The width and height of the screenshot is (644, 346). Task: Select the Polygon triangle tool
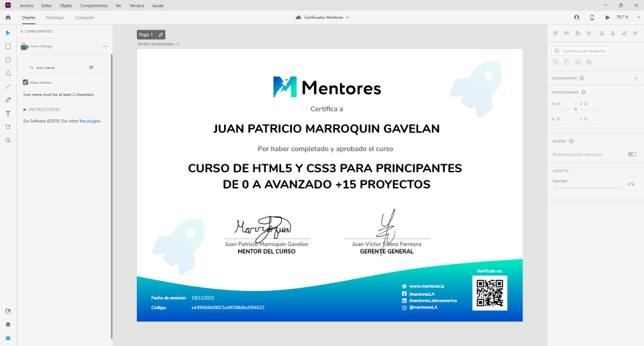pyautogui.click(x=8, y=73)
